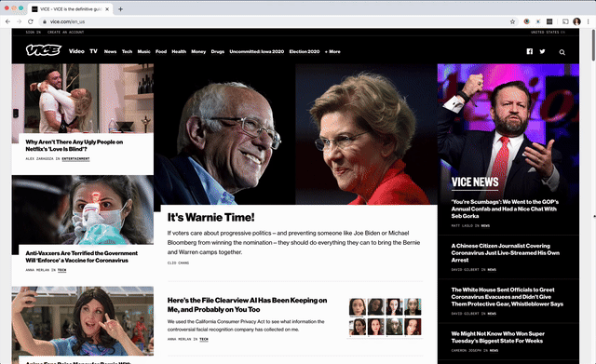Go to the Drugs section
Viewport: 596px width, 364px height.
pos(217,52)
